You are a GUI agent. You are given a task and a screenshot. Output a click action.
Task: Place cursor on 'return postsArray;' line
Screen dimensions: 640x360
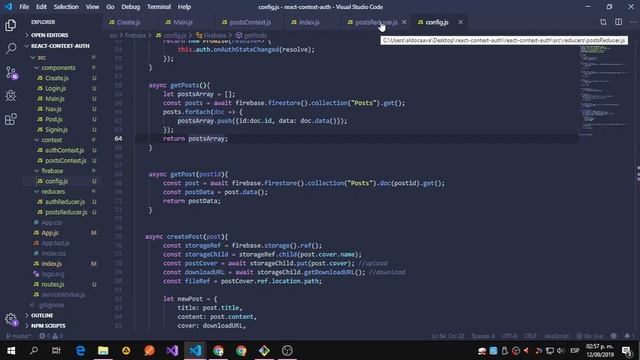(195, 139)
